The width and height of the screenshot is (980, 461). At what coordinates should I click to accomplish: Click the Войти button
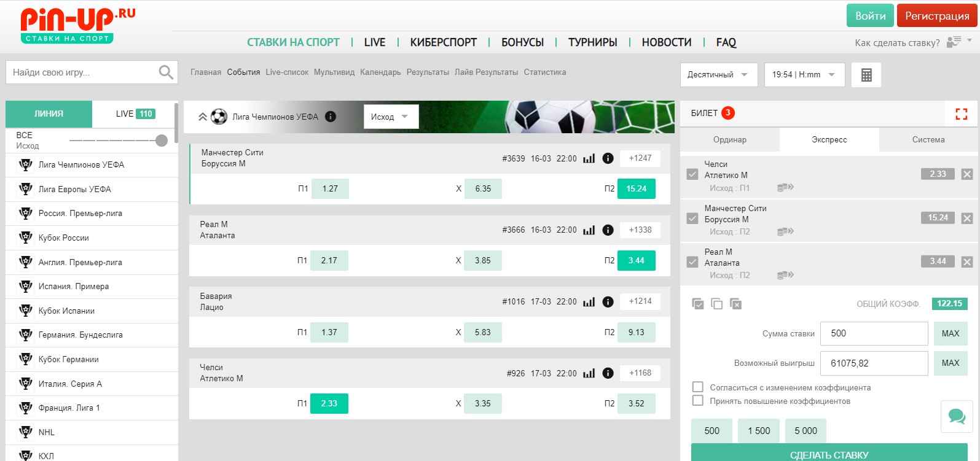click(x=870, y=16)
